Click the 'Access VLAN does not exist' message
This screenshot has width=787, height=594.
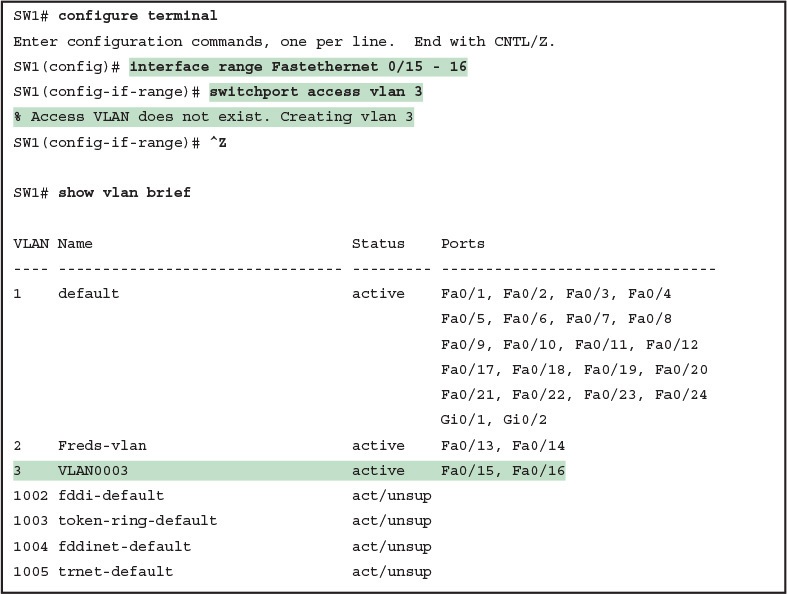[x=214, y=117]
